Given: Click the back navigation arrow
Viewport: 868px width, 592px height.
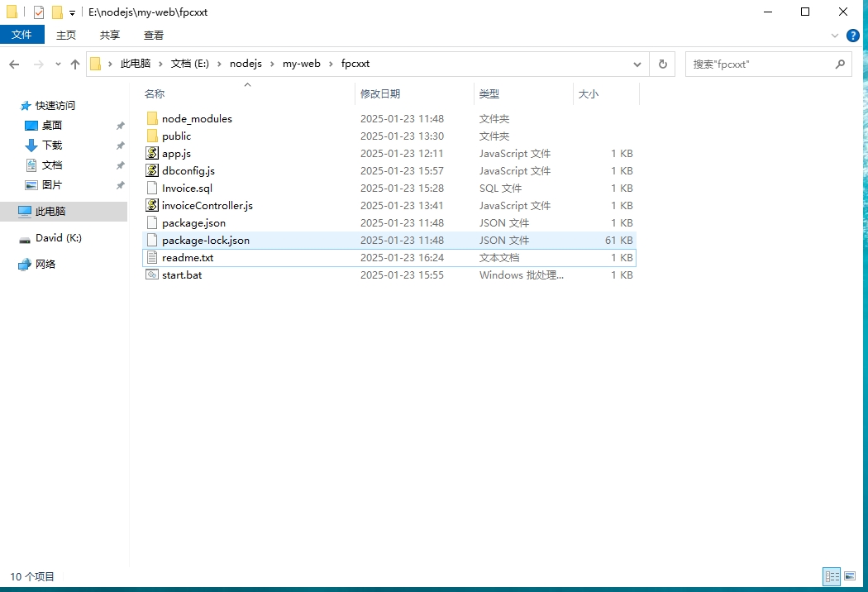Looking at the screenshot, I should point(14,64).
